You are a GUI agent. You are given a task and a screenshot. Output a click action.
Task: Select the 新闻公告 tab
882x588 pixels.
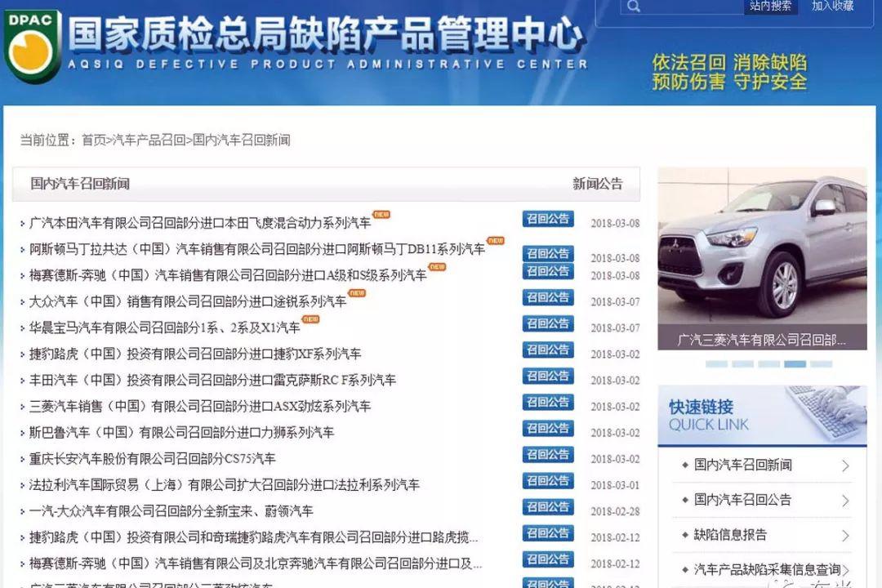(x=597, y=184)
